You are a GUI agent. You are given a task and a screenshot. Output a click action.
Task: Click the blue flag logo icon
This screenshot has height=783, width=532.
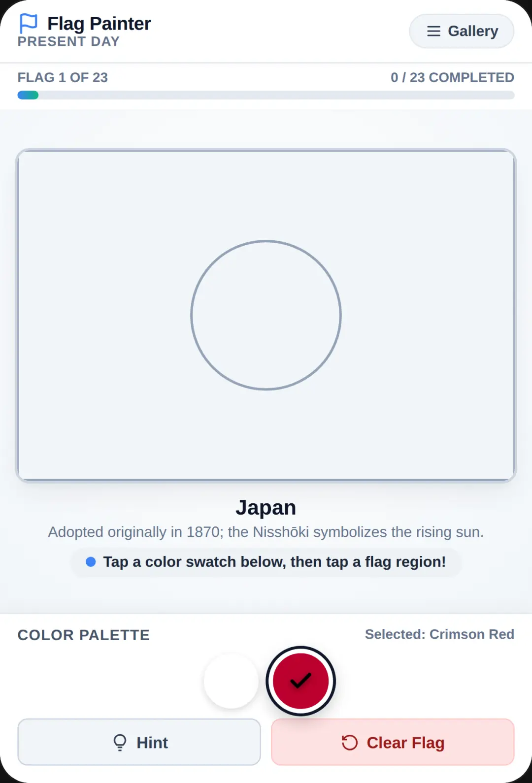click(28, 23)
